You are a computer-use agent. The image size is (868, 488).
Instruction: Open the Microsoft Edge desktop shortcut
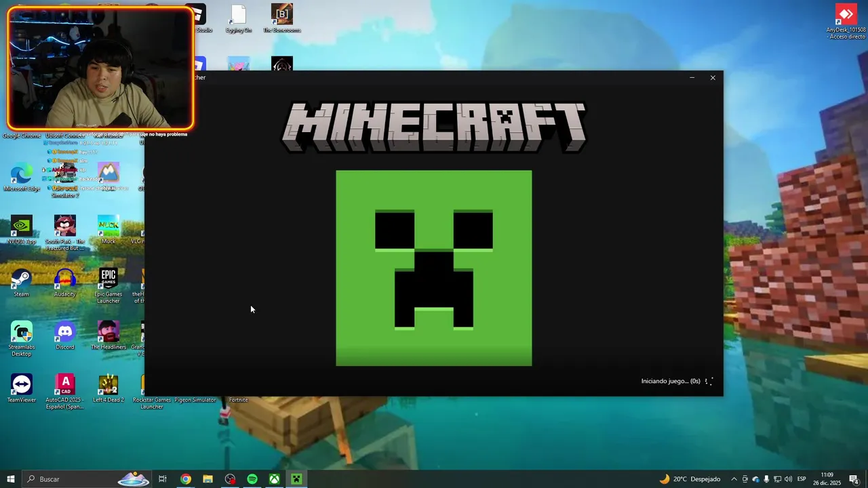[x=22, y=178]
